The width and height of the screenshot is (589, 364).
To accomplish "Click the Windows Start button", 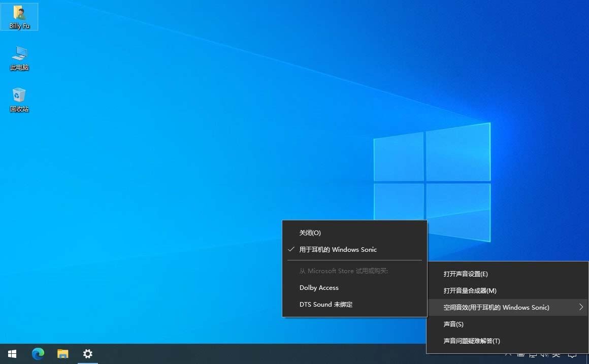I will click(12, 354).
